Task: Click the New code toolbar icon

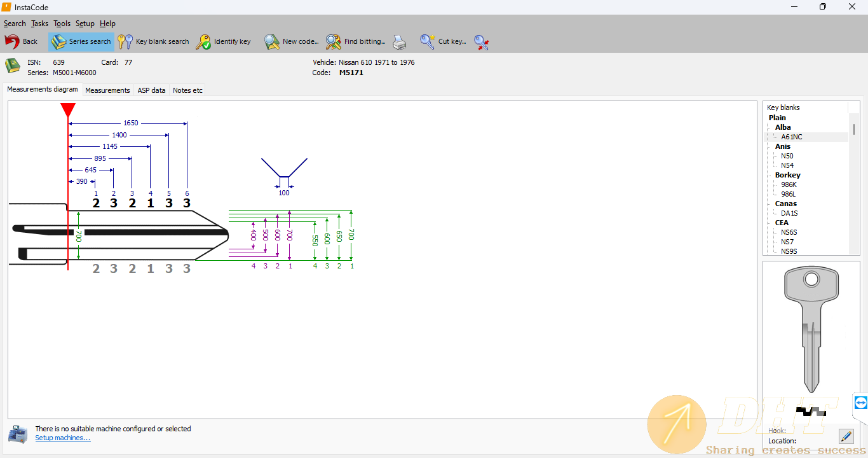Action: [273, 42]
